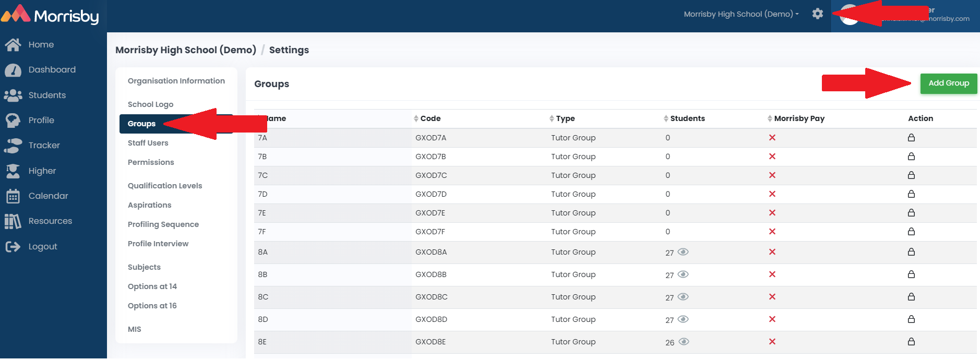Click group code GXOD7D
980x360 pixels.
pos(431,194)
